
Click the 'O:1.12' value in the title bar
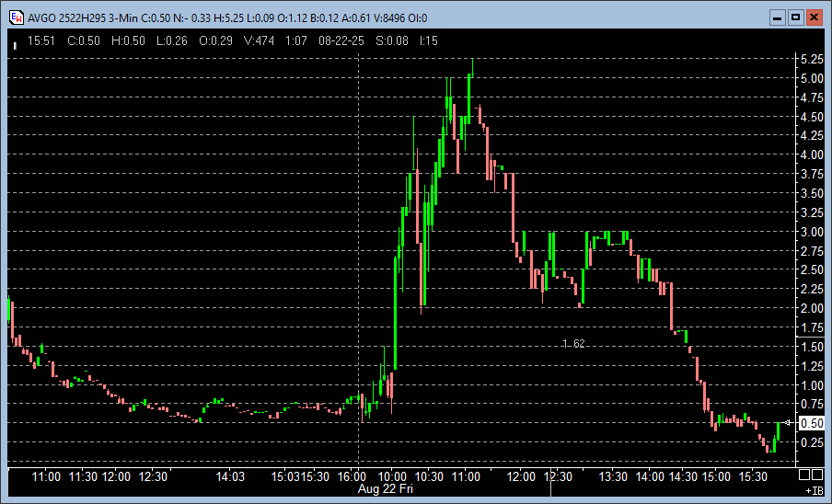click(x=293, y=18)
